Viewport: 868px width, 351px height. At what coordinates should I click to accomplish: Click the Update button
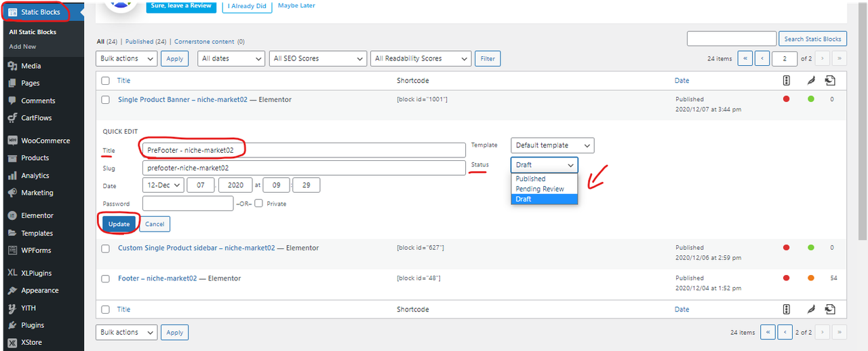click(119, 223)
